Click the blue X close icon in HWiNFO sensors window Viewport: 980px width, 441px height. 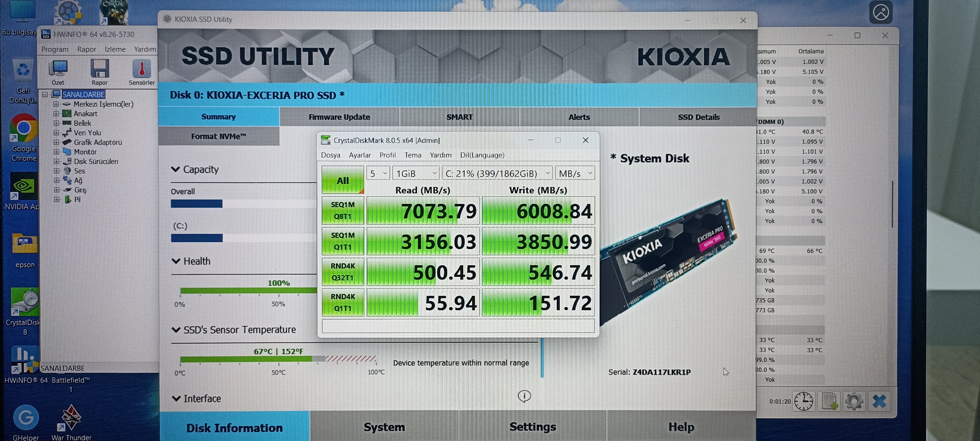click(879, 401)
